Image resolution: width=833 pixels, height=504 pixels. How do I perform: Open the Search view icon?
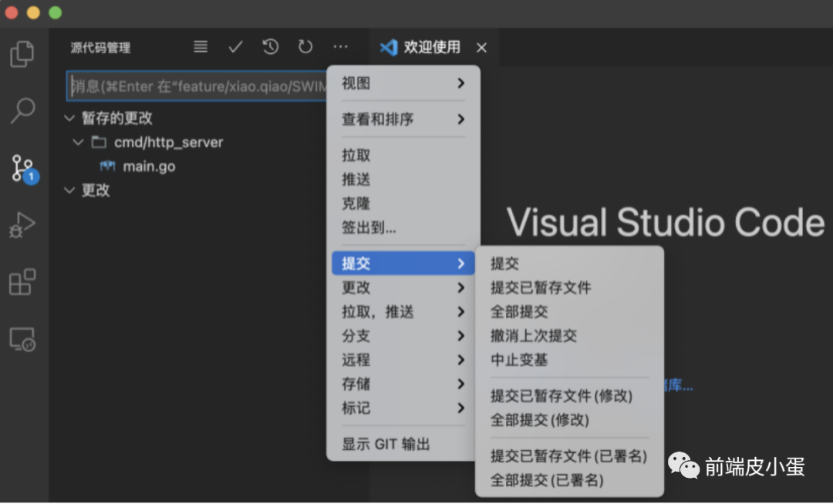(x=22, y=110)
